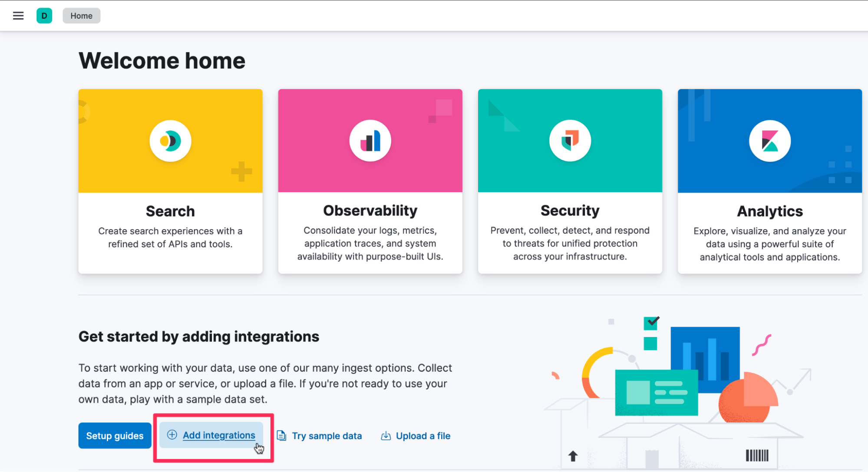868x472 pixels.
Task: Open the Search solution card title
Action: point(170,211)
